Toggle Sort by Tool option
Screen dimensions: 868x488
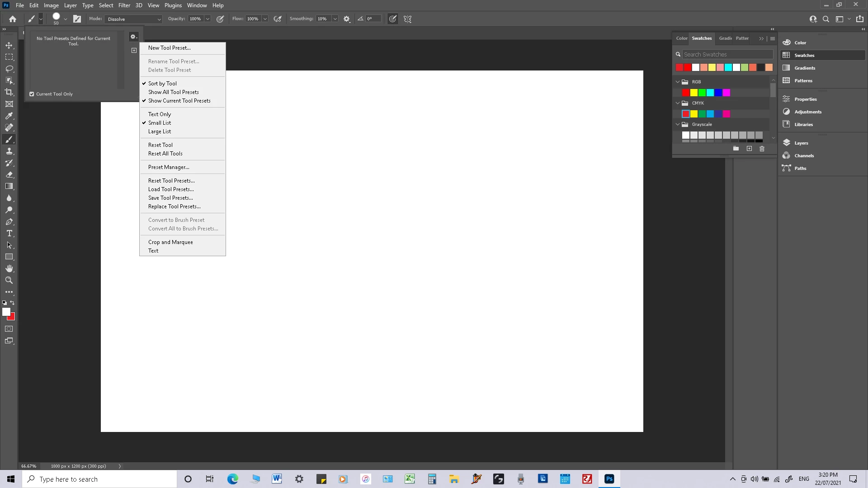click(x=162, y=84)
